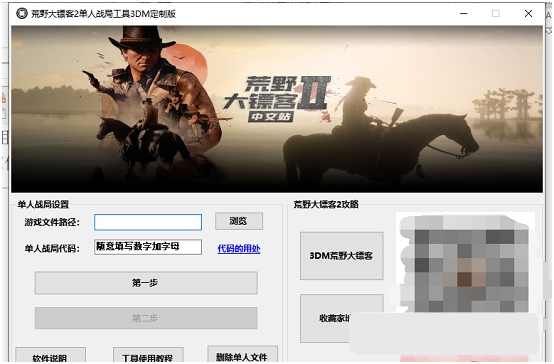Screen dimensions: 554x364
Task: Click the 第一步 button
Action: (146, 283)
